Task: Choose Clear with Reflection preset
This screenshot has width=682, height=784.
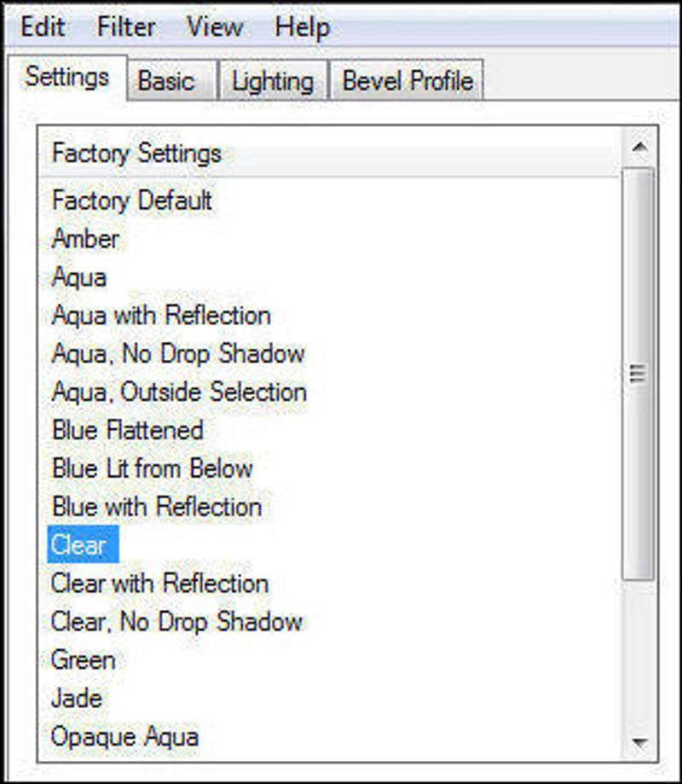Action: [159, 584]
